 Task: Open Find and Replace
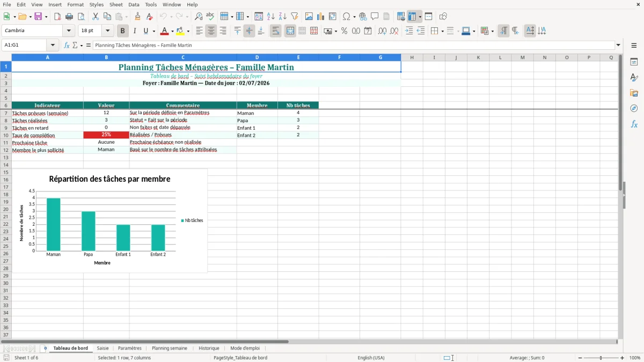pos(199,17)
